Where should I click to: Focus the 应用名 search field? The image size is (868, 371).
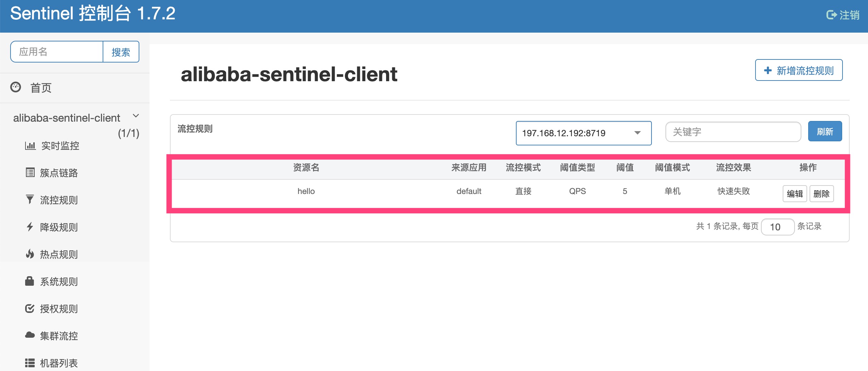(57, 52)
